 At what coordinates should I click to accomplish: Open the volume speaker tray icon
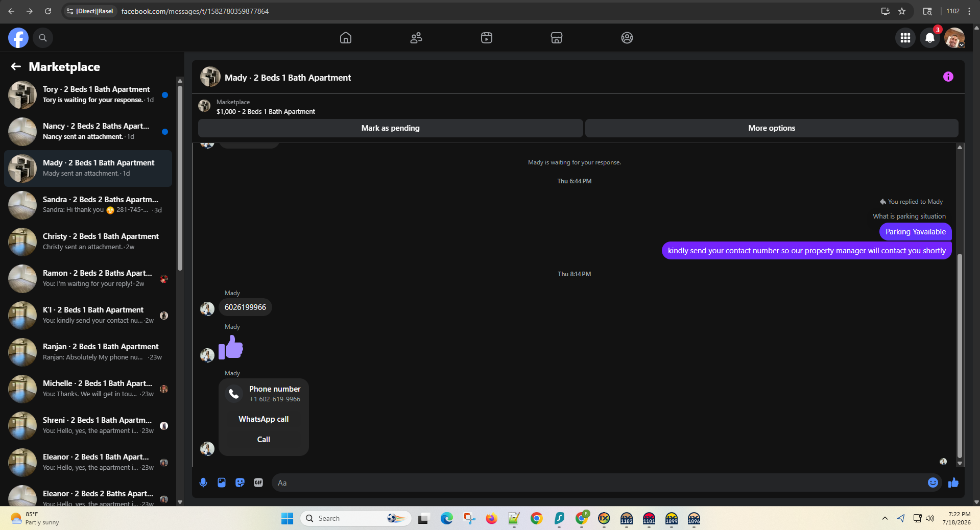930,518
